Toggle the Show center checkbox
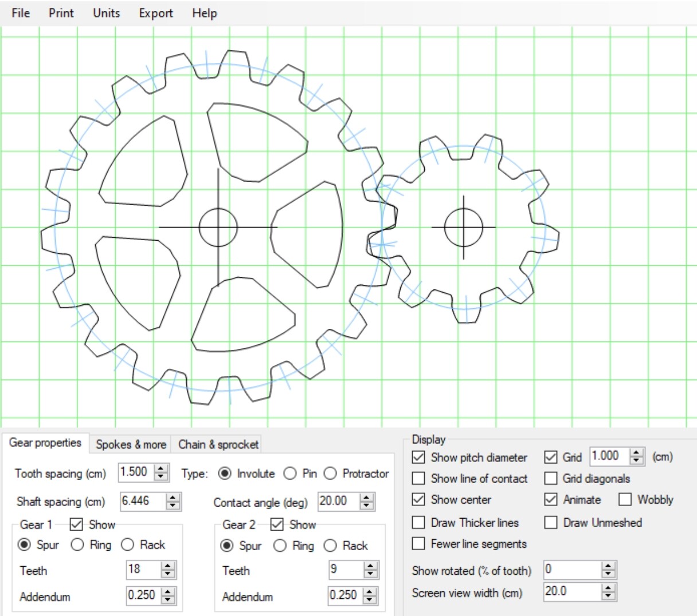The image size is (697, 616). pos(419,499)
